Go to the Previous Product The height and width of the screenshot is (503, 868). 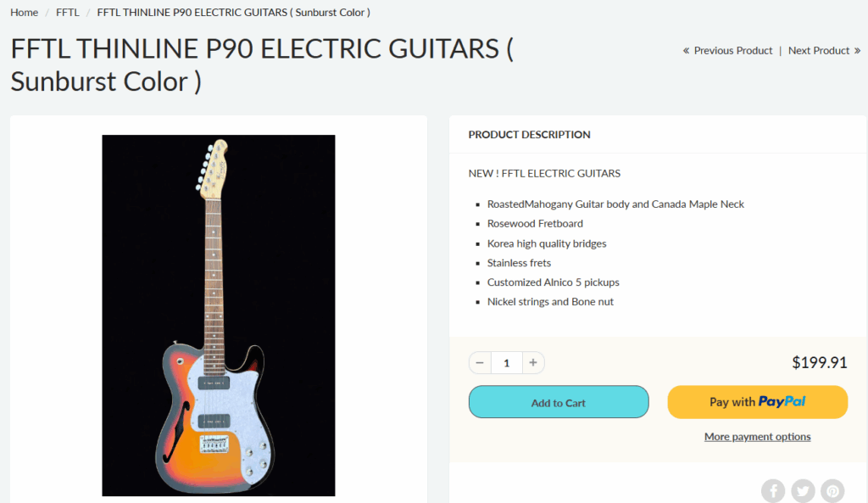point(728,51)
